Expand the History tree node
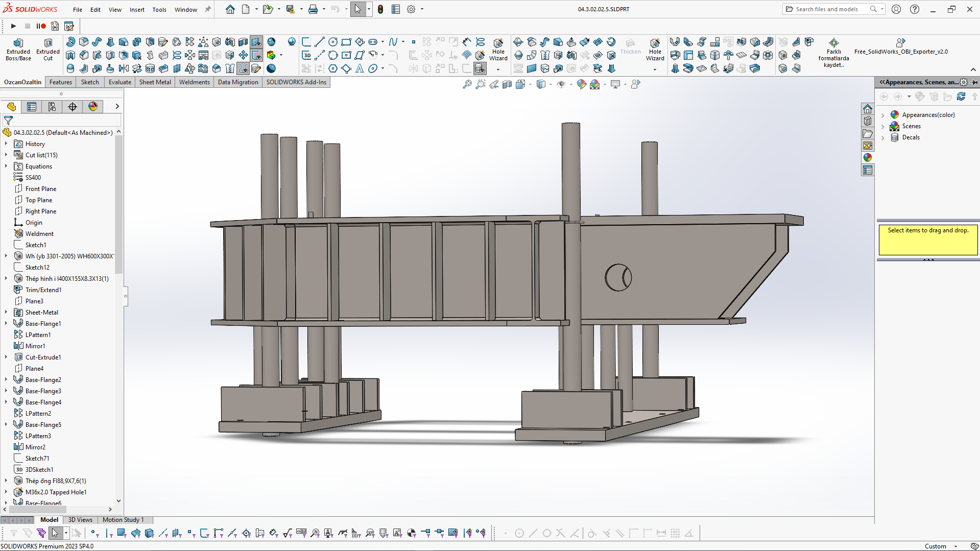This screenshot has width=980, height=551. coord(6,144)
